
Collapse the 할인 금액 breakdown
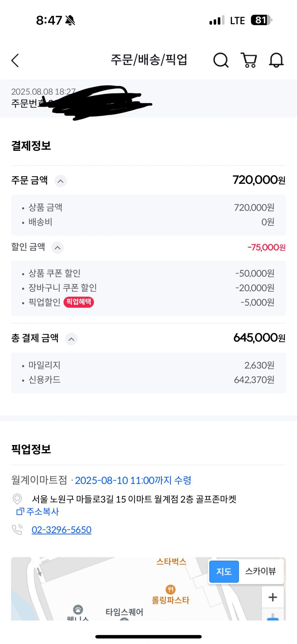coord(57,248)
